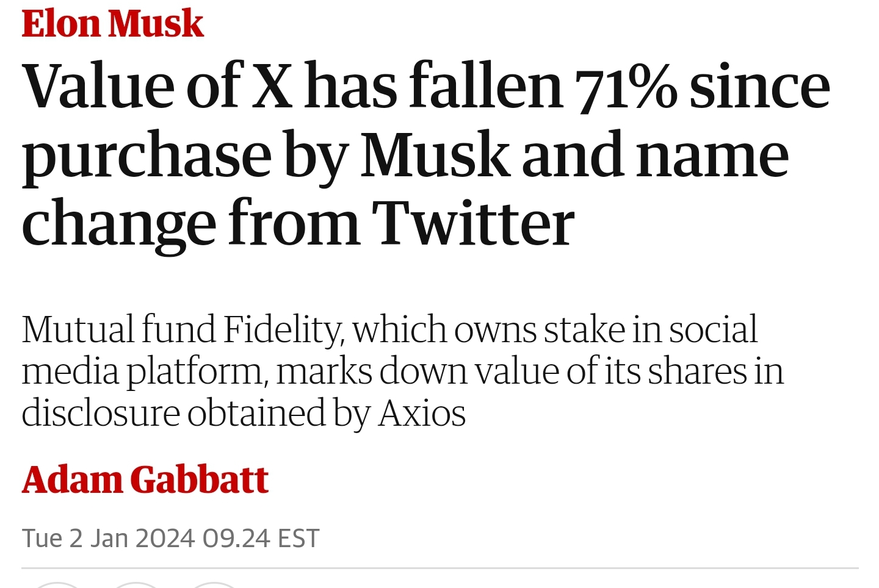Click the headline line 'change from Twitter'
This screenshot has height=588, width=879.
[x=298, y=223]
